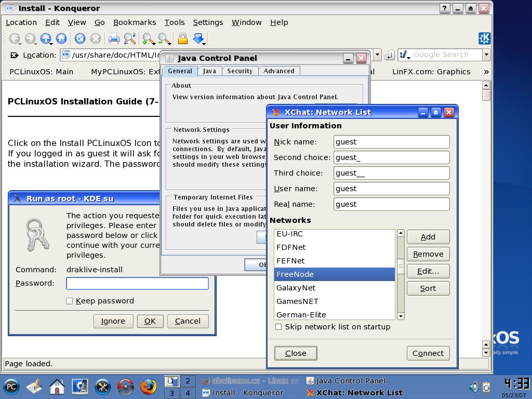
Task: Enable Skip network list on startup
Action: 278,327
